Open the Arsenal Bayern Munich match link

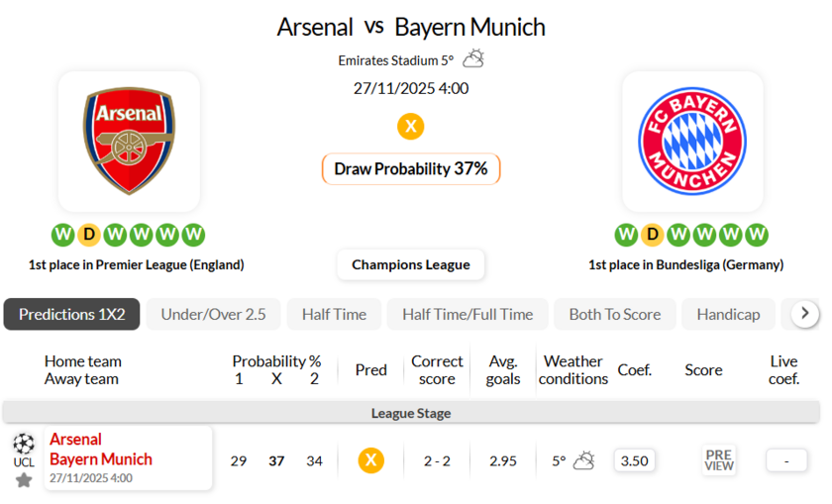(101, 450)
